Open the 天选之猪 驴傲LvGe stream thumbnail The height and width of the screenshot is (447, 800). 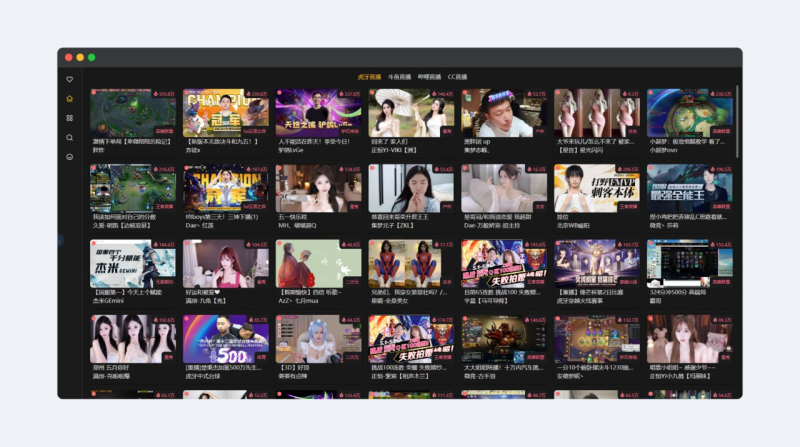point(319,112)
